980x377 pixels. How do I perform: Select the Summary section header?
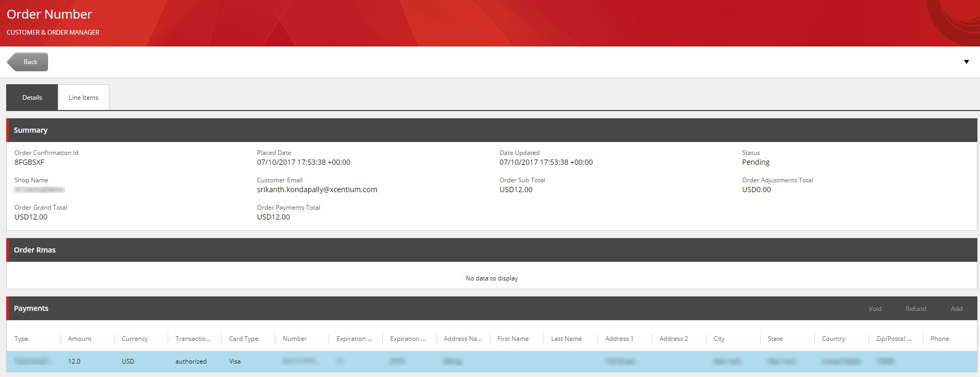click(492, 130)
